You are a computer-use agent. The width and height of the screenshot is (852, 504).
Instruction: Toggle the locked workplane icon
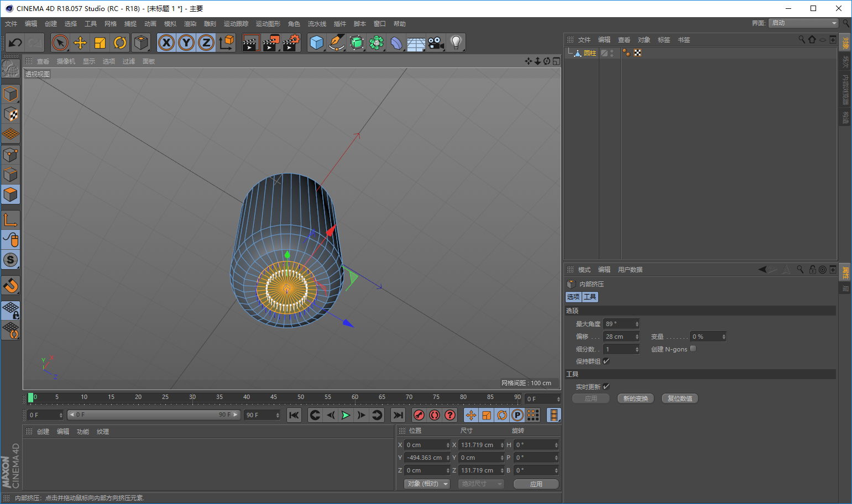tap(11, 311)
